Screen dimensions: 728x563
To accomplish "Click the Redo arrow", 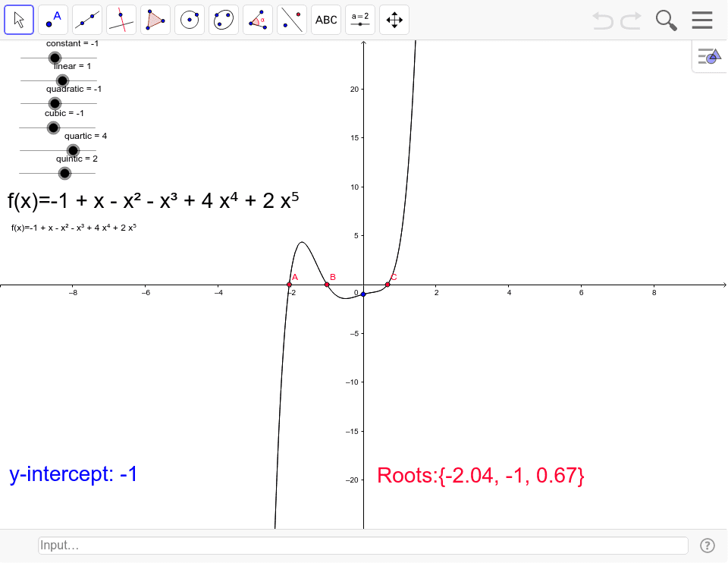I will 632,21.
